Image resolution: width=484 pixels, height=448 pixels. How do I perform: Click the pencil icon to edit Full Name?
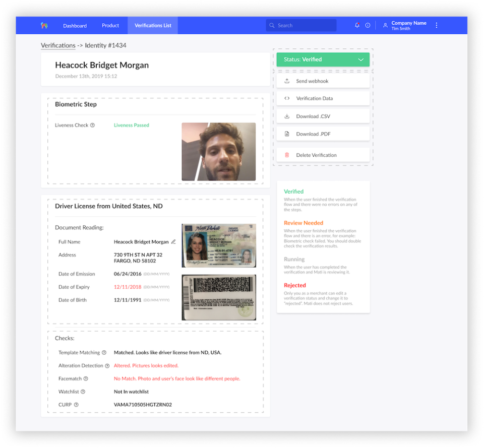[173, 242]
